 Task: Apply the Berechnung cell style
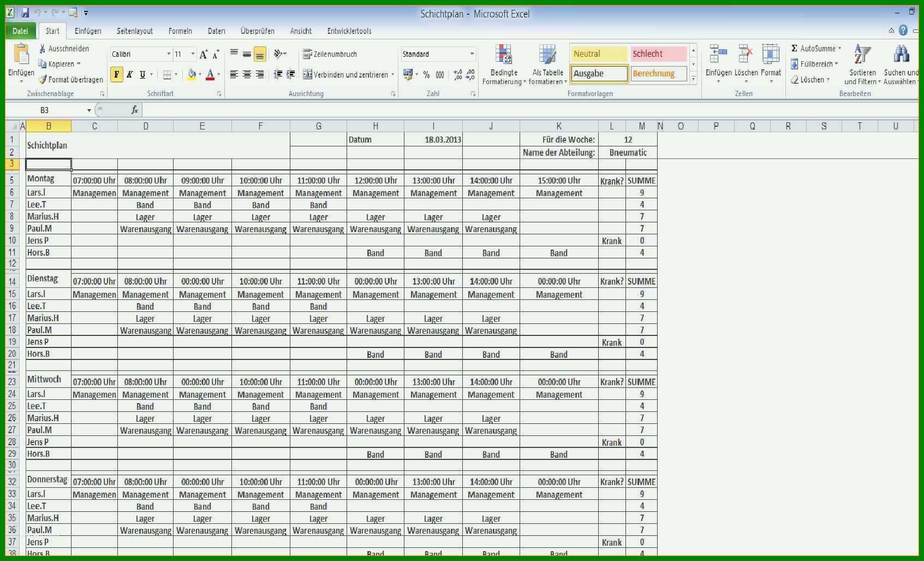(x=659, y=74)
